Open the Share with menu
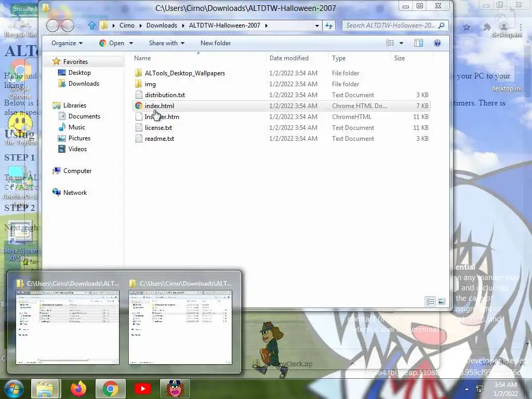The height and width of the screenshot is (399, 532). tap(167, 43)
